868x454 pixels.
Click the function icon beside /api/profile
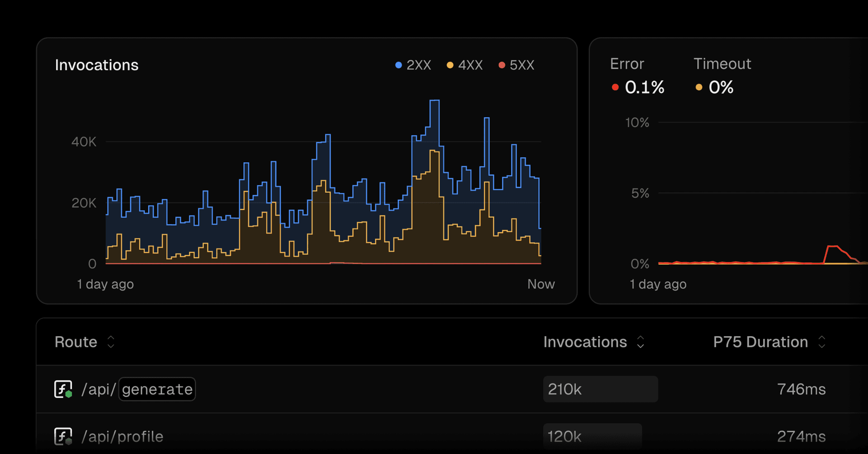(x=63, y=436)
